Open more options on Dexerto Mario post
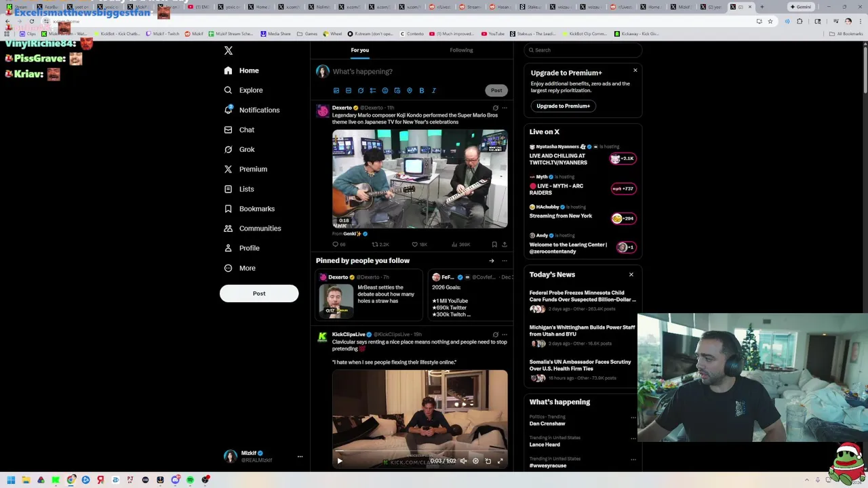The height and width of the screenshot is (488, 868). click(x=505, y=108)
